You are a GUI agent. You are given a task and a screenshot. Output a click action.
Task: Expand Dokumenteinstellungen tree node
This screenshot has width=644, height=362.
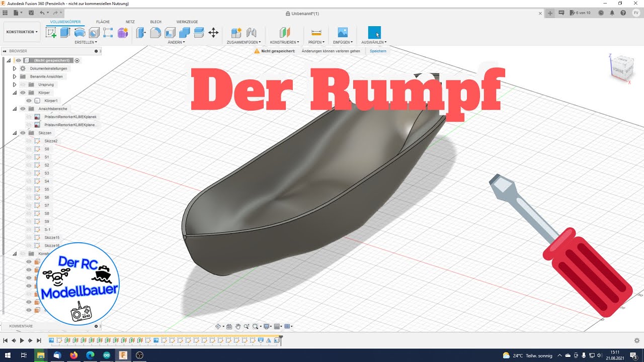pyautogui.click(x=15, y=68)
